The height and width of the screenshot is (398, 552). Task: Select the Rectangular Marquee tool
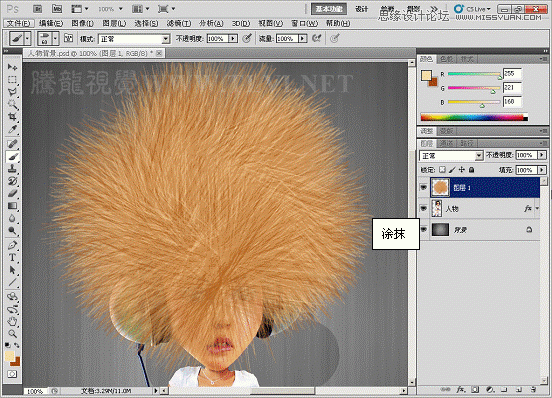[x=12, y=80]
